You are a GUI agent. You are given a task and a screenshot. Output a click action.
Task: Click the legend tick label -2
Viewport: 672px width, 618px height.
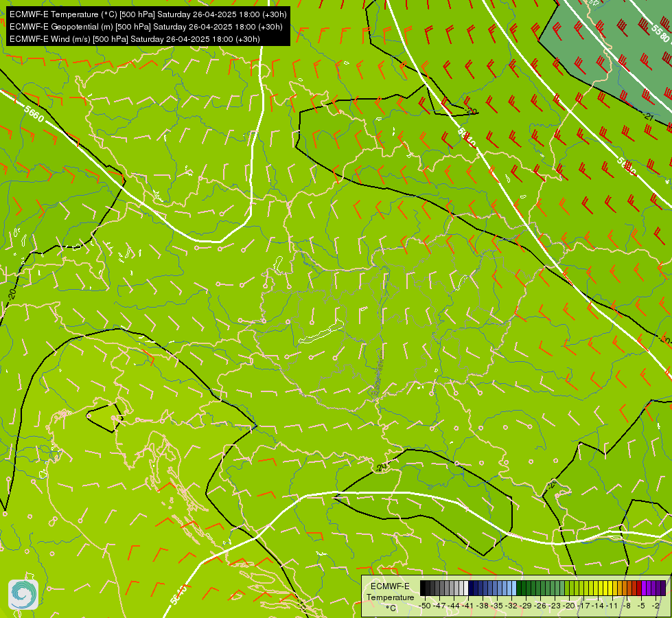click(656, 606)
